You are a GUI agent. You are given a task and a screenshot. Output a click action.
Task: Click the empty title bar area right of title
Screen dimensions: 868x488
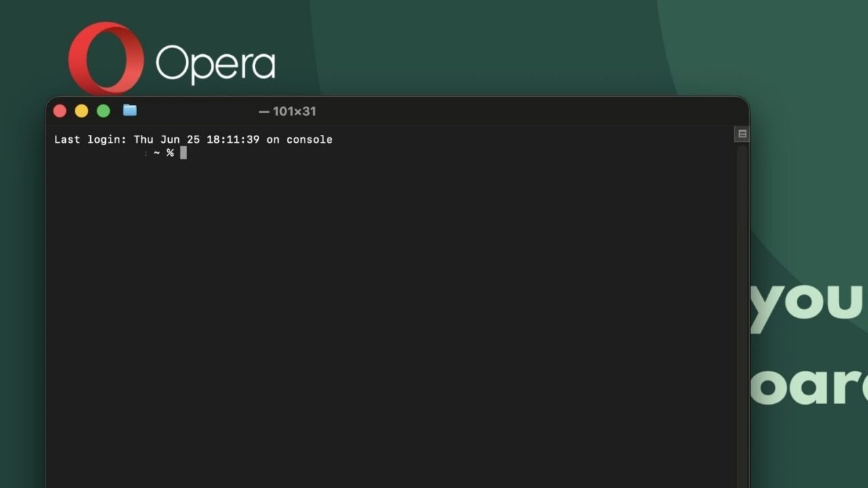tap(529, 111)
